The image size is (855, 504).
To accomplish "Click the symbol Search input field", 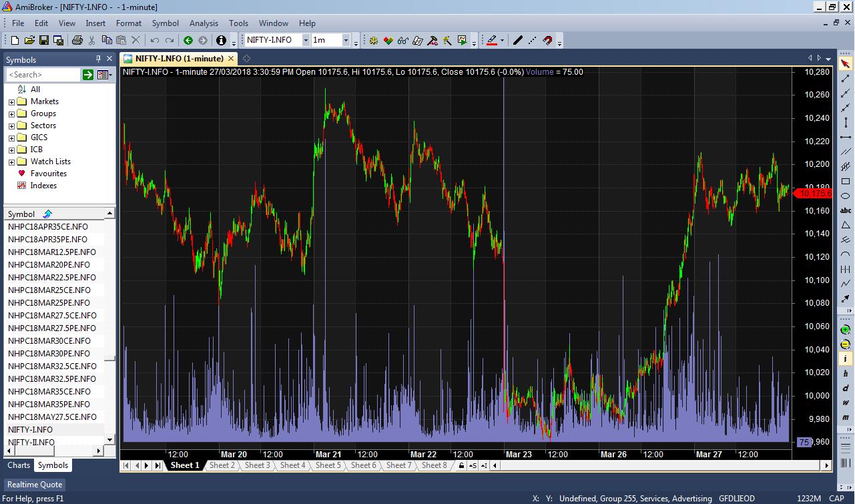I will [x=43, y=75].
